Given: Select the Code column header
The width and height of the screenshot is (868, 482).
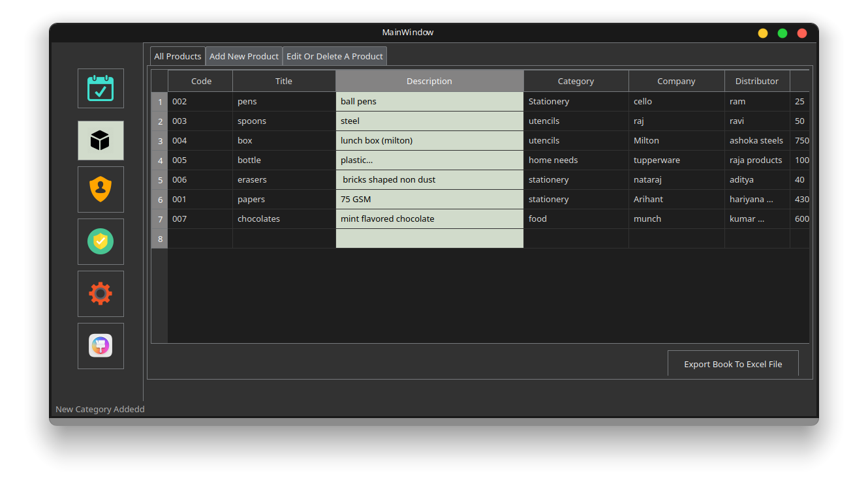Looking at the screenshot, I should coord(201,81).
